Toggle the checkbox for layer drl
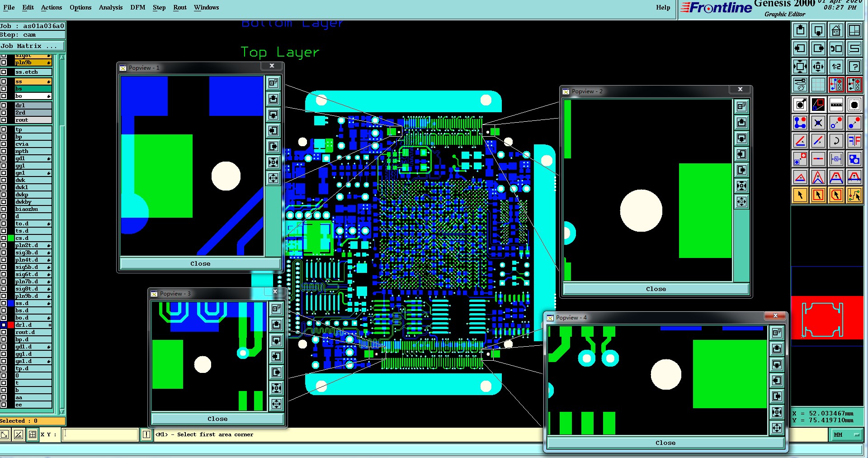 (4, 105)
